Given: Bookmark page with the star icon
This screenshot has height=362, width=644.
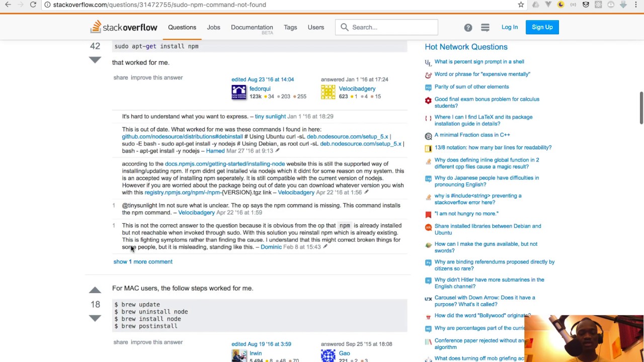Looking at the screenshot, I should 521,5.
